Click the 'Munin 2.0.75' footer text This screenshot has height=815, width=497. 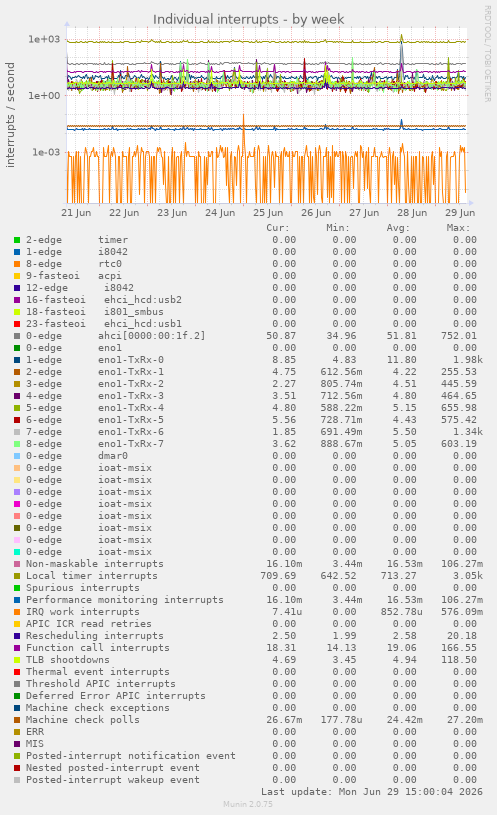pyautogui.click(x=248, y=804)
